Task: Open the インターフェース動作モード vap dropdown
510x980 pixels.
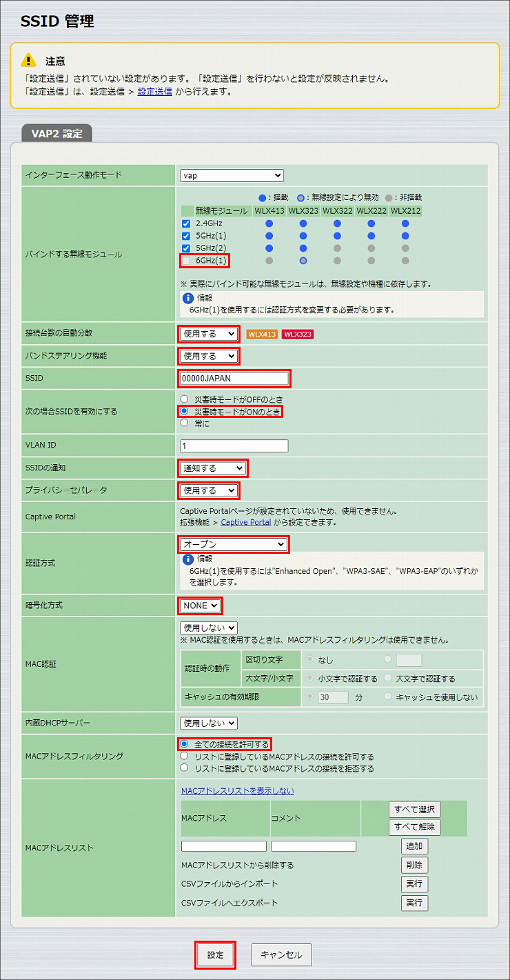Action: pos(232,176)
